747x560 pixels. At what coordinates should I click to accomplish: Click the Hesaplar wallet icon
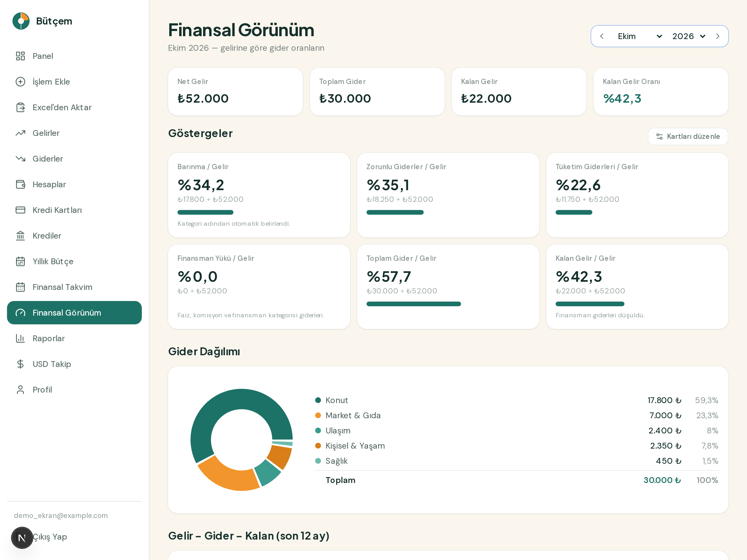pyautogui.click(x=20, y=184)
